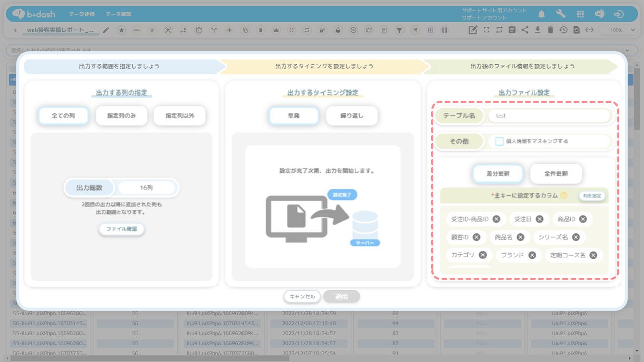Click the edit note icon at right
Image resolution: width=644 pixels, height=362 pixels.
pyautogui.click(x=473, y=30)
